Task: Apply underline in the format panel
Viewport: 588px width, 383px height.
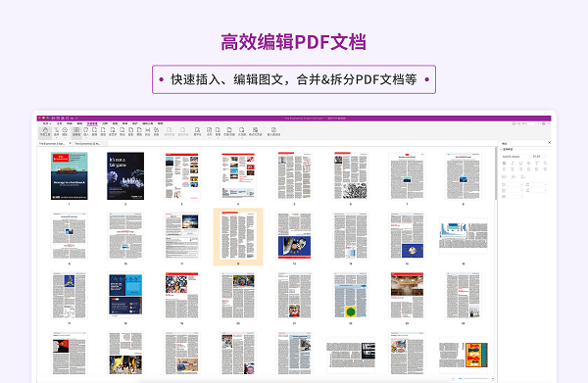Action: (x=521, y=163)
